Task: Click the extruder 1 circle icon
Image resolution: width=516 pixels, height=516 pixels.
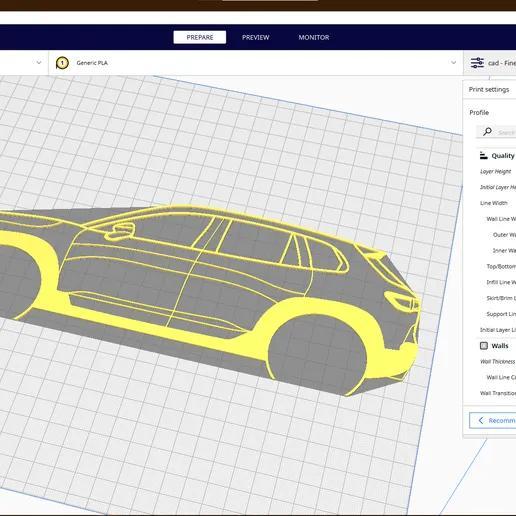Action: point(62,63)
